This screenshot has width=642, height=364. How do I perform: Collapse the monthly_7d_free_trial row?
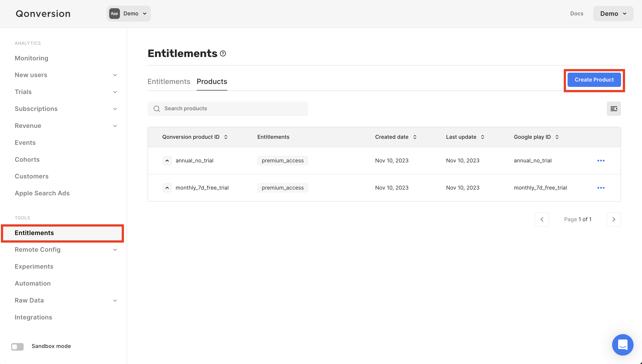point(167,188)
